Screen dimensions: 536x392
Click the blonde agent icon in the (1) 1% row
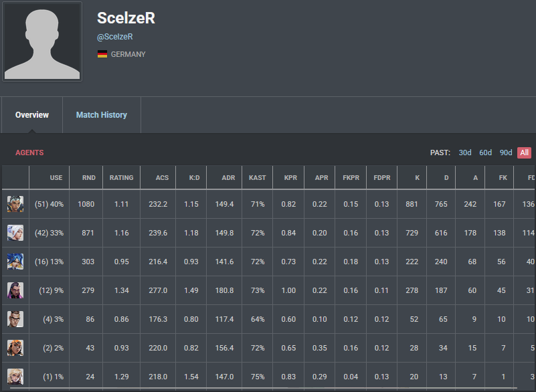15,376
